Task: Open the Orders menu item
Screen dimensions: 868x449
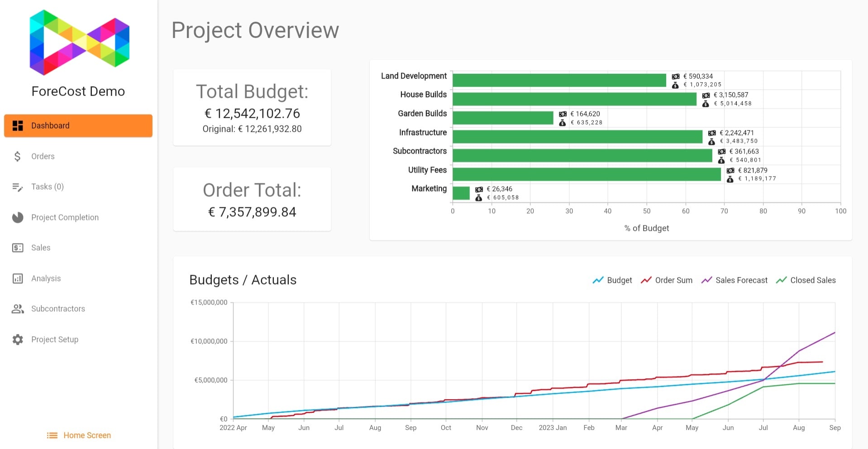Action: click(43, 157)
